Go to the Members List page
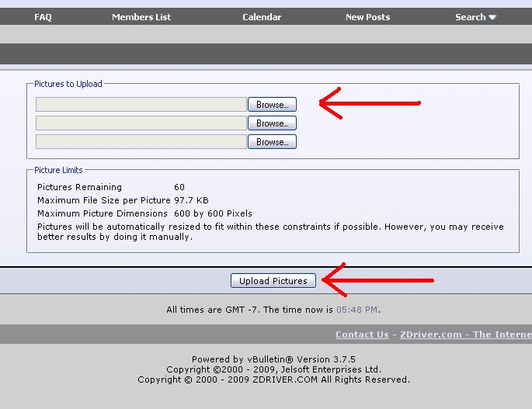This screenshot has width=532, height=409. click(141, 17)
